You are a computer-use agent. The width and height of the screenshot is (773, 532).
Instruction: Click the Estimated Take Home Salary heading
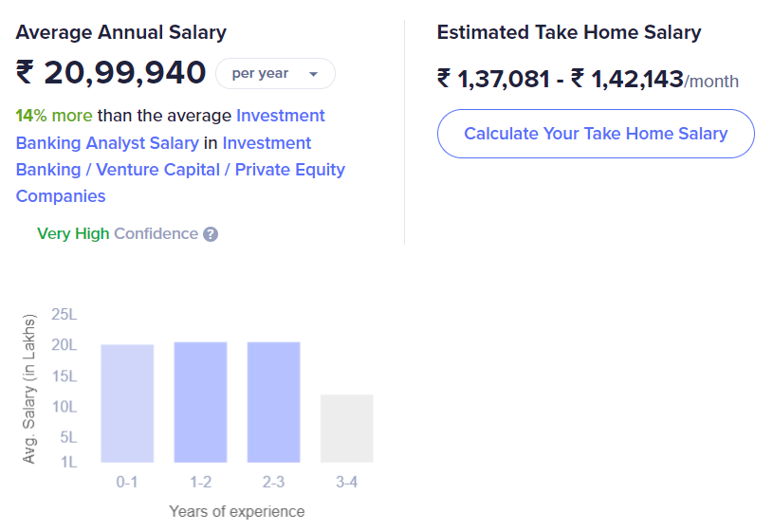[x=568, y=32]
